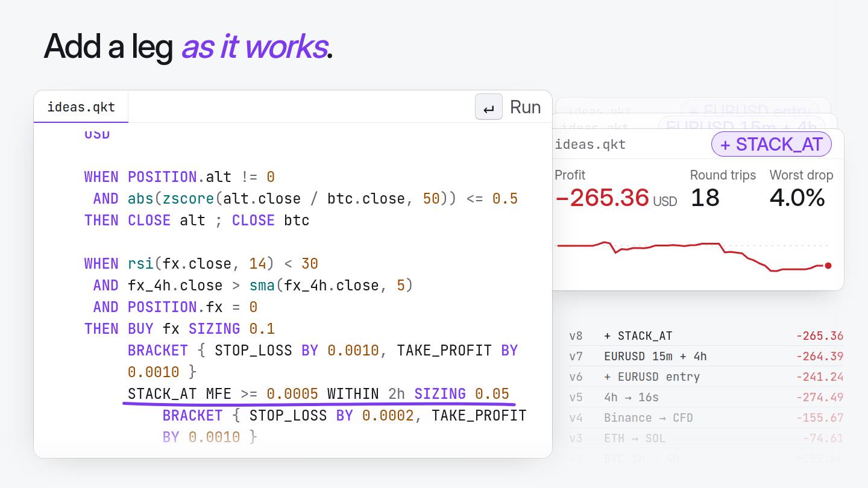Click the red endpoint dot on equity chart
868x488 pixels.
pos(828,266)
